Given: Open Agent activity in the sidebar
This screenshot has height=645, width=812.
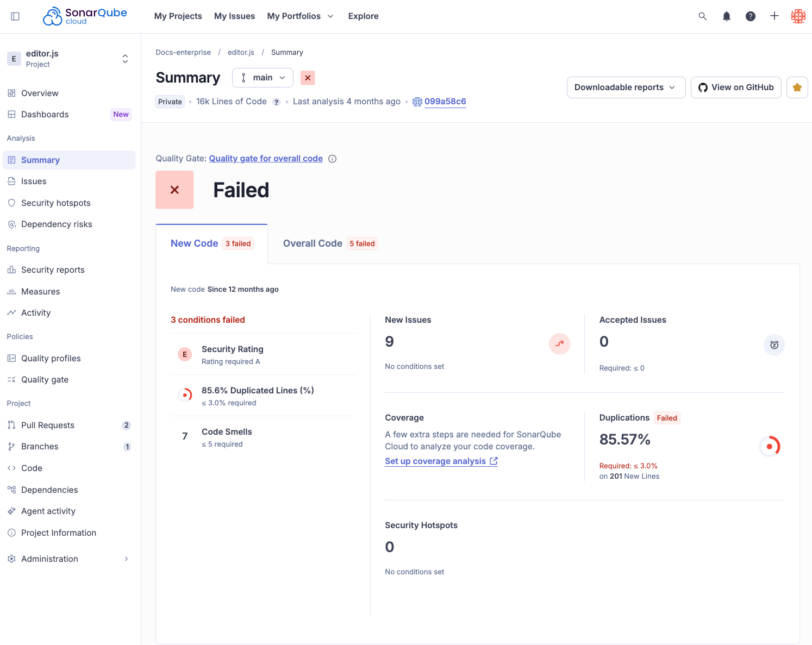Looking at the screenshot, I should click(x=69, y=511).
